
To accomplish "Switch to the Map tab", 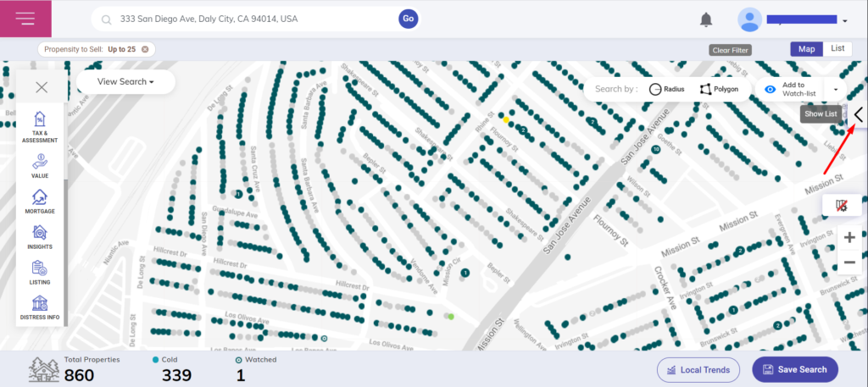I will pyautogui.click(x=806, y=49).
